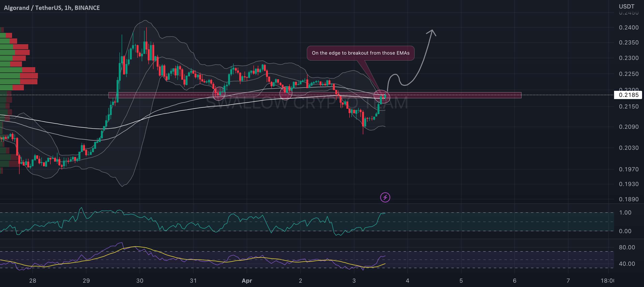Click the 0.2350 price axis label

pos(629,43)
